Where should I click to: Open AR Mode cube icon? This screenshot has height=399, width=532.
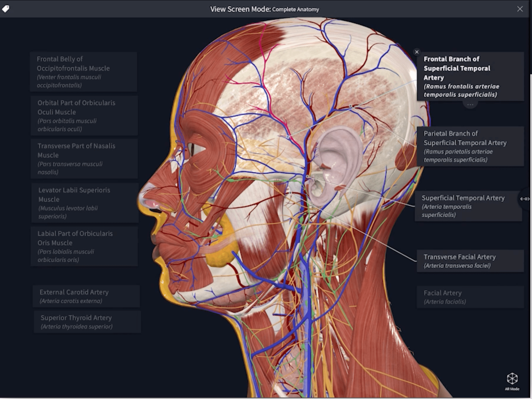(512, 381)
